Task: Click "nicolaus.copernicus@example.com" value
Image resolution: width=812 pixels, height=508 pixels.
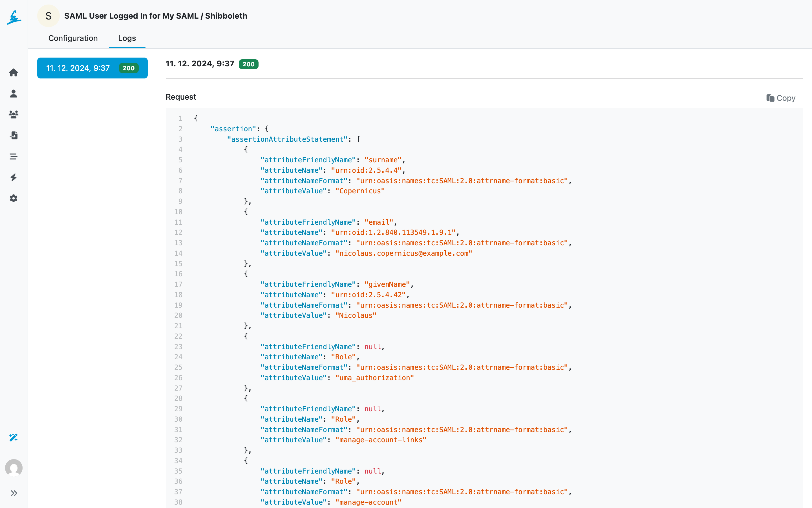Action: point(404,253)
